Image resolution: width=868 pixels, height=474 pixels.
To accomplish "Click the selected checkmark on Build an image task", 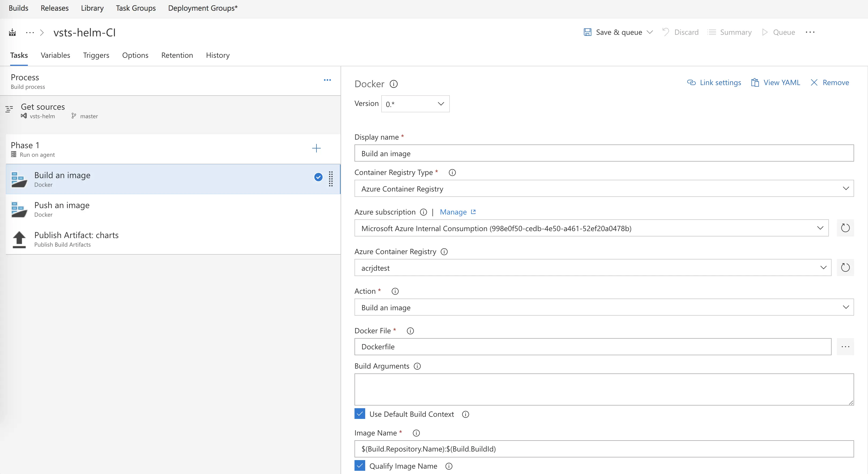I will coord(318,177).
